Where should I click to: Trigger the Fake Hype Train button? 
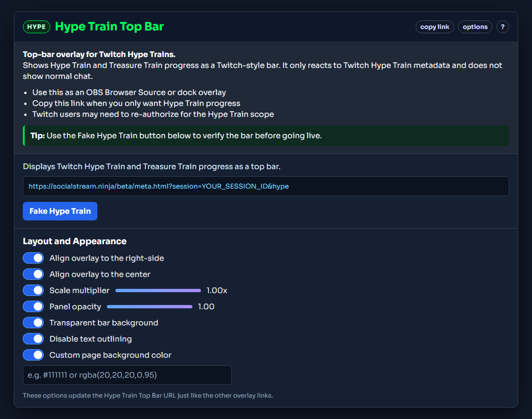pos(60,211)
